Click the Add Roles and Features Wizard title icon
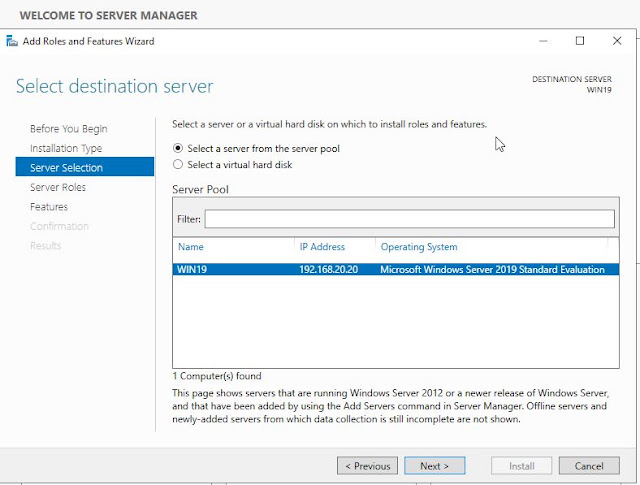The width and height of the screenshot is (640, 485). 12,41
